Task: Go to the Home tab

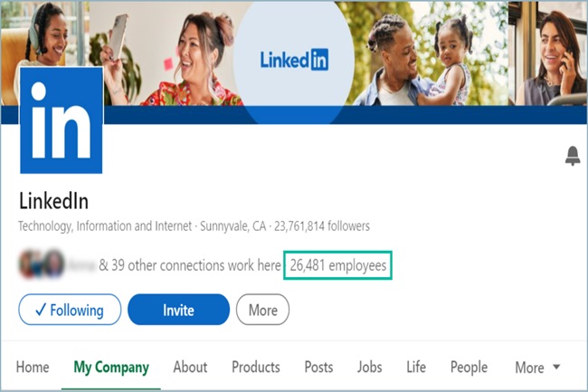Action: point(33,368)
